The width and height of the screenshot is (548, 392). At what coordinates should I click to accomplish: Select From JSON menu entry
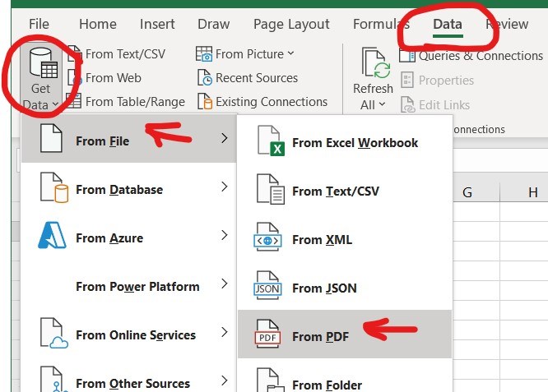323,288
